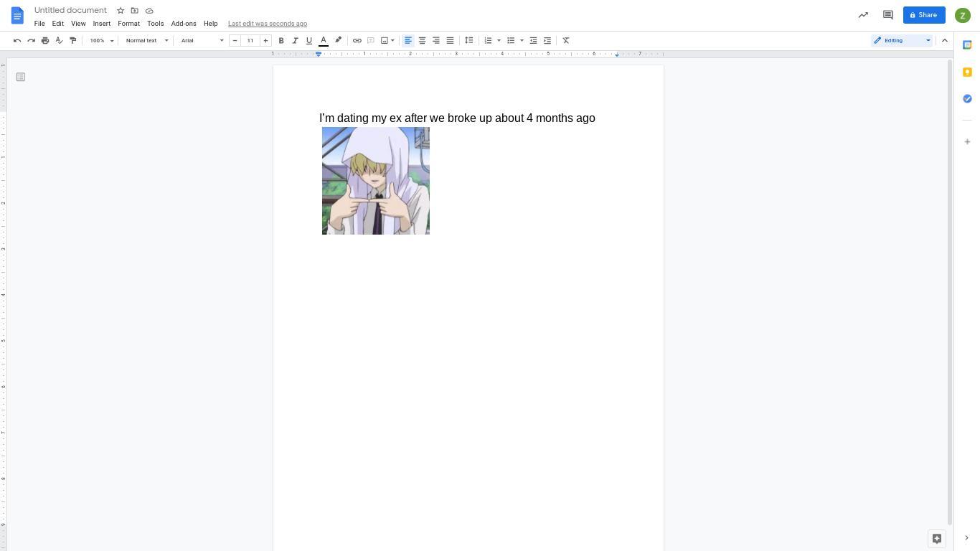Open the Insert menu
This screenshot has width=980, height=551.
coord(101,24)
